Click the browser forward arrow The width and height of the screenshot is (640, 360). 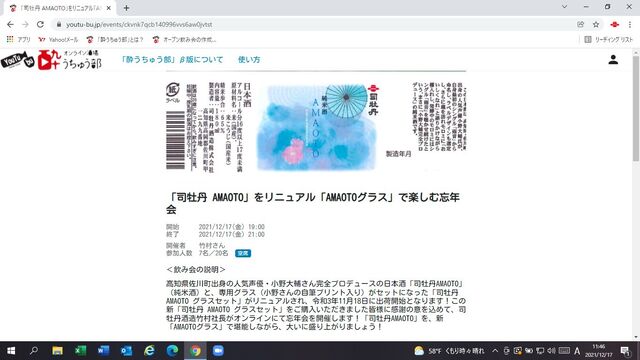coord(25,24)
